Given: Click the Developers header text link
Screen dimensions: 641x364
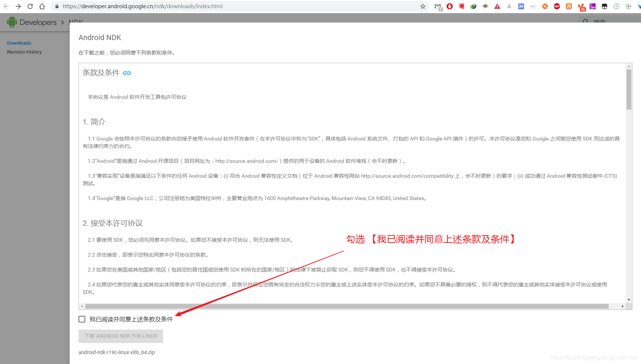Looking at the screenshot, I should [x=38, y=22].
